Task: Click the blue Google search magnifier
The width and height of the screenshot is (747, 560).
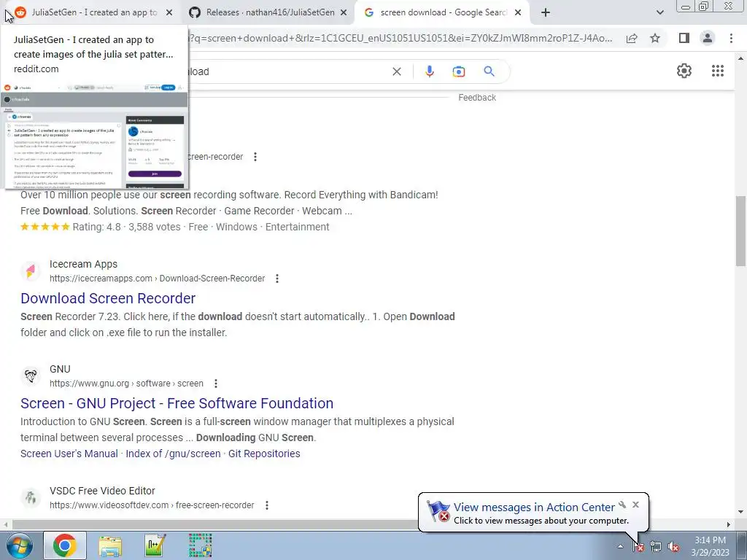Action: (489, 71)
